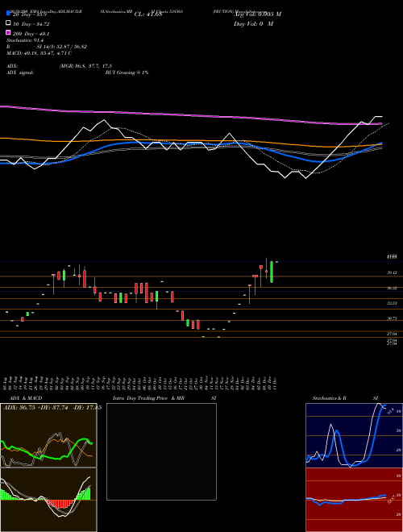The image size is (403, 532).
Task: Click the blue 20 Day legend square
Action: (x=8, y=14)
